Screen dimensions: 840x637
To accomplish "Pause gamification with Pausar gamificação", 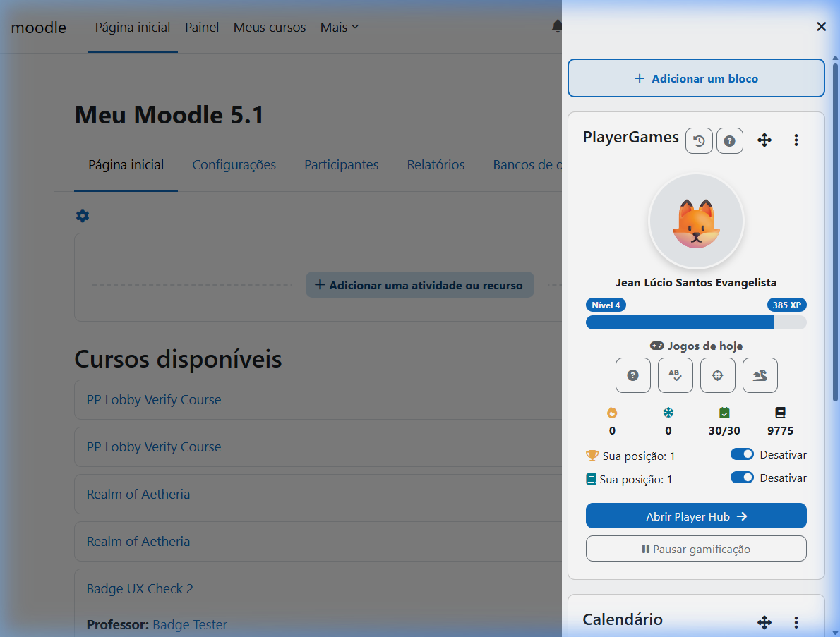I will 696,549.
